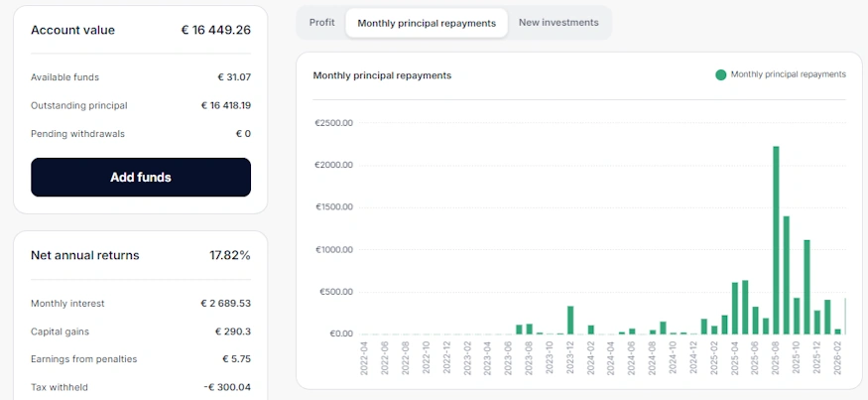The image size is (868, 400).
Task: Select the 2025-11 bar in chart
Action: 806,287
